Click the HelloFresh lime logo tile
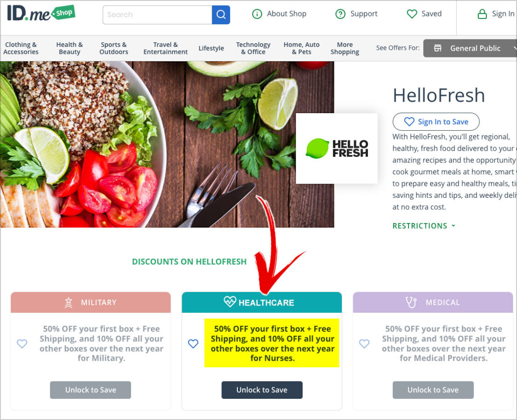 pos(337,148)
